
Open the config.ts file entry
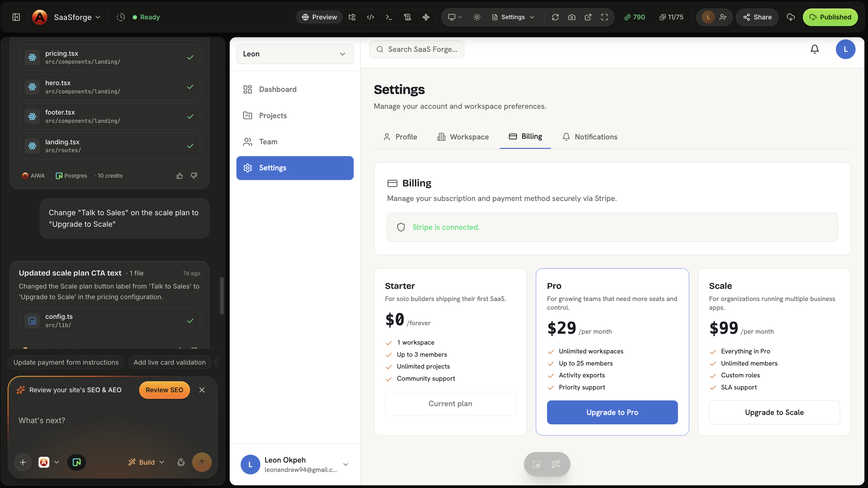(x=109, y=320)
